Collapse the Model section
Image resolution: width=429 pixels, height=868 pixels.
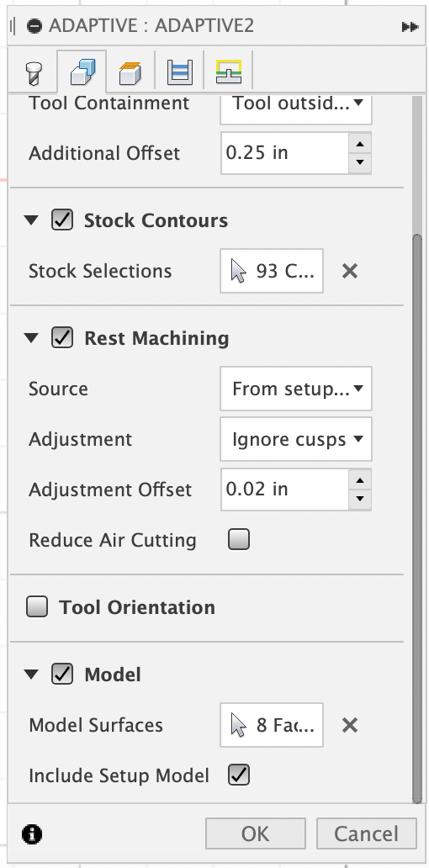pyautogui.click(x=32, y=675)
